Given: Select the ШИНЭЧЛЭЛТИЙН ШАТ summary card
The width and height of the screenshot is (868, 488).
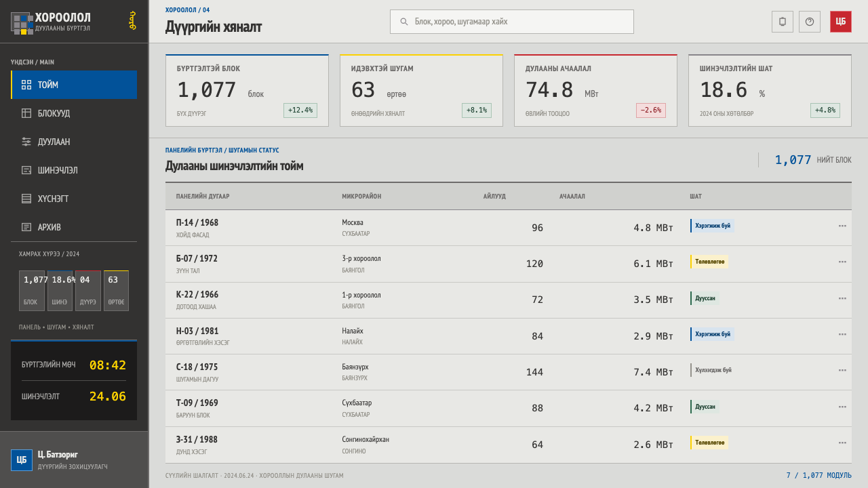Looking at the screenshot, I should coord(770,90).
